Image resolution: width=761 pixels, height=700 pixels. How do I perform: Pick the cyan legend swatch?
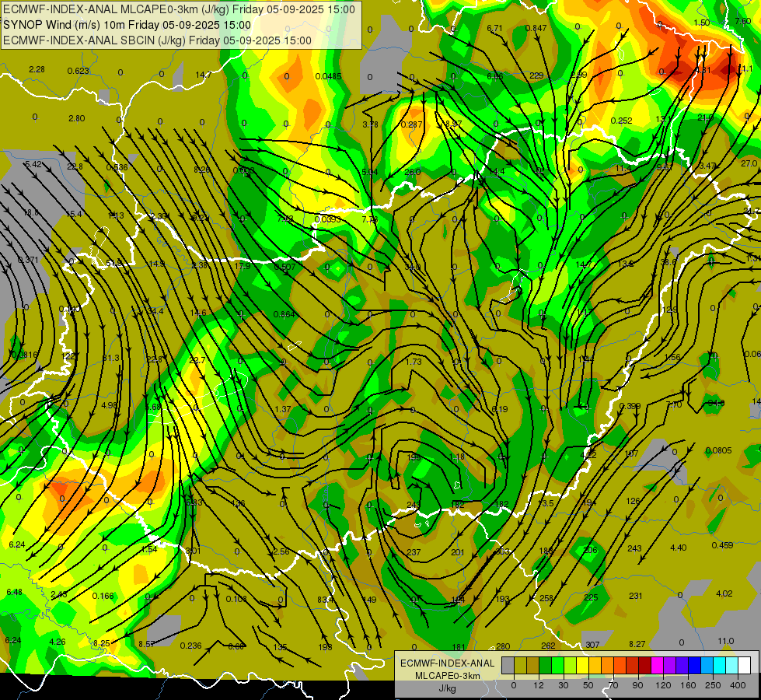[x=719, y=666]
